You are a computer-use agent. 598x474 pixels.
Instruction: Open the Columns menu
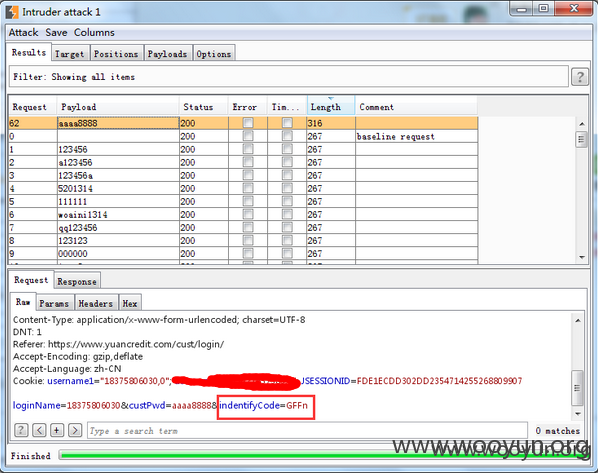point(94,32)
